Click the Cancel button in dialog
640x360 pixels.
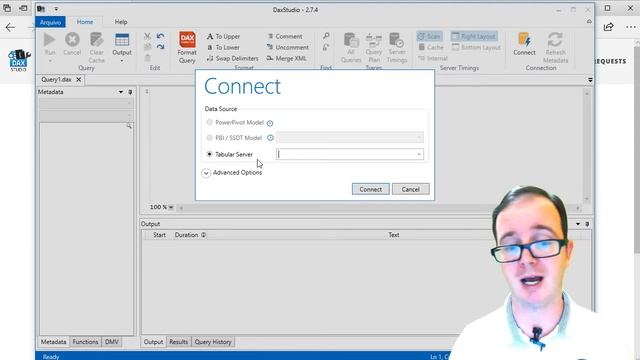411,189
